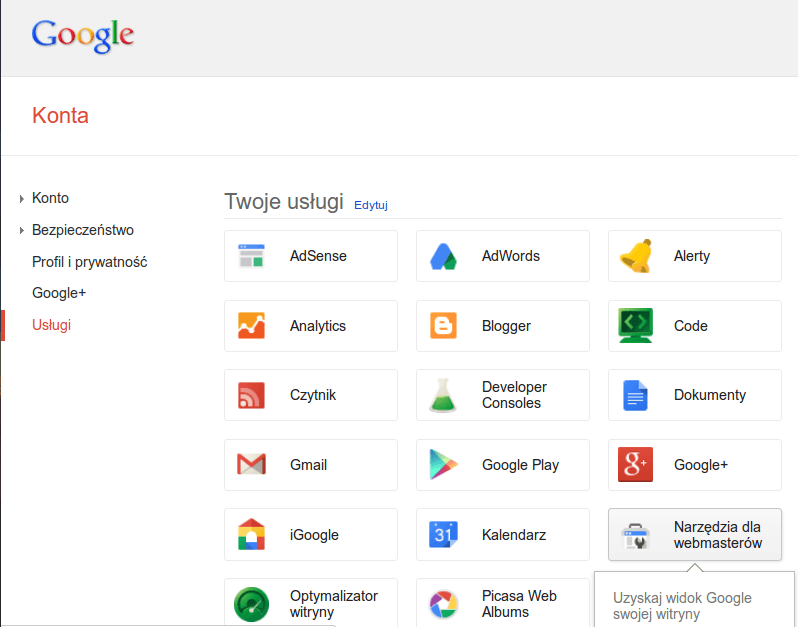798x627 pixels.
Task: Click the AdSense service icon
Action: click(251, 255)
